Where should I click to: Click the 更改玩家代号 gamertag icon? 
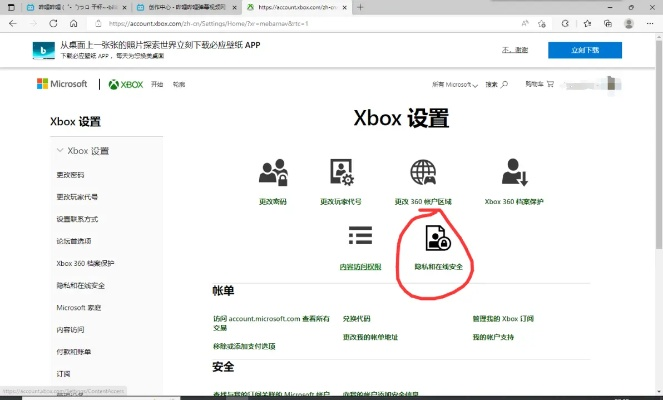[342, 172]
